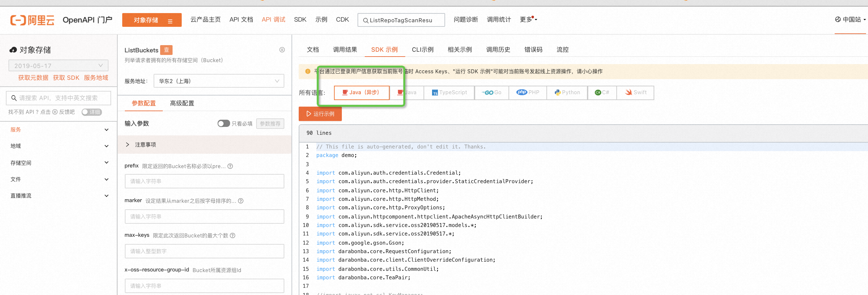Viewport: 868px width, 295px height.
Task: Open the 更多 dropdown in top nav
Action: click(x=528, y=20)
